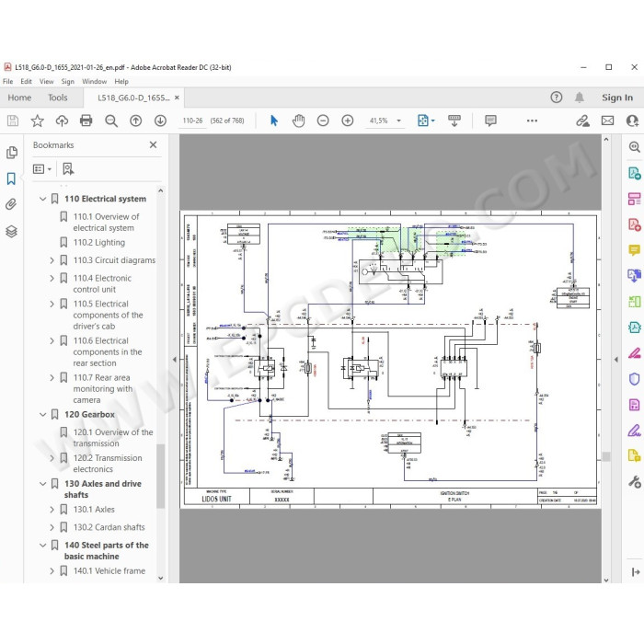Open the Window menu

pyautogui.click(x=95, y=81)
